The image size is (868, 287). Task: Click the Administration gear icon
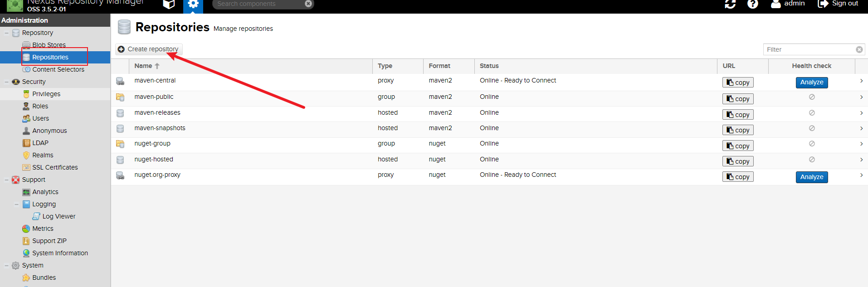click(193, 4)
